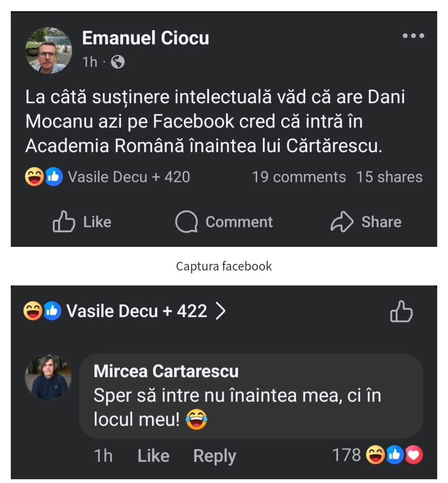448x483 pixels.
Task: Open the Mircea Cartarescu profile name link
Action: coord(166,371)
